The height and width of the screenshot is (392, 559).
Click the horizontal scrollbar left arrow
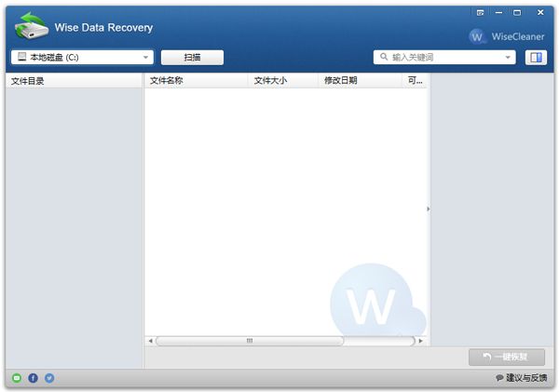(150, 341)
